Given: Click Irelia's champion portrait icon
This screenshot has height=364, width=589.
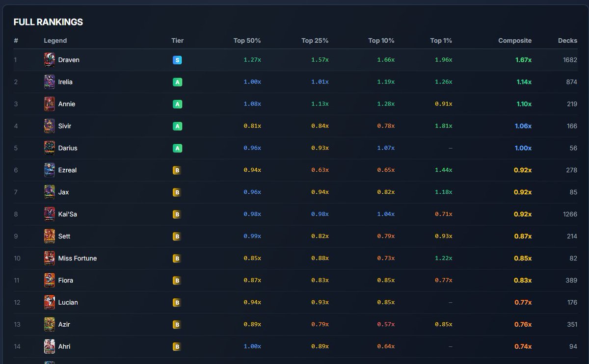Looking at the screenshot, I should (49, 82).
